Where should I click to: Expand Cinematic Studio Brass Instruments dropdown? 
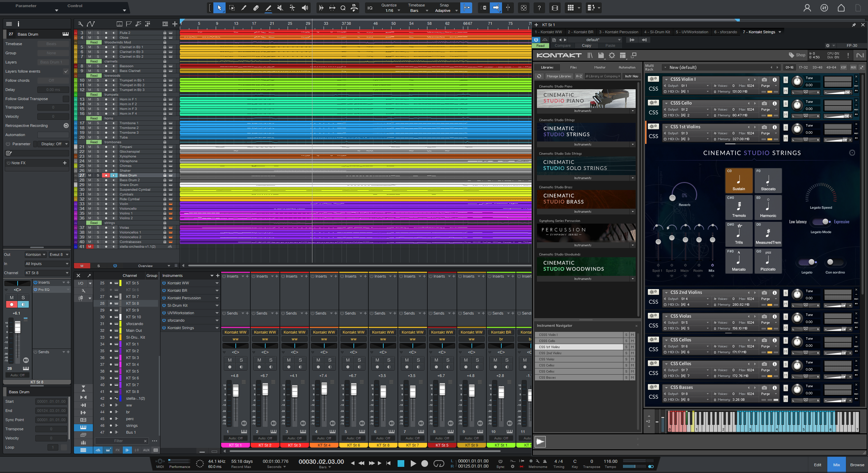[x=633, y=212]
